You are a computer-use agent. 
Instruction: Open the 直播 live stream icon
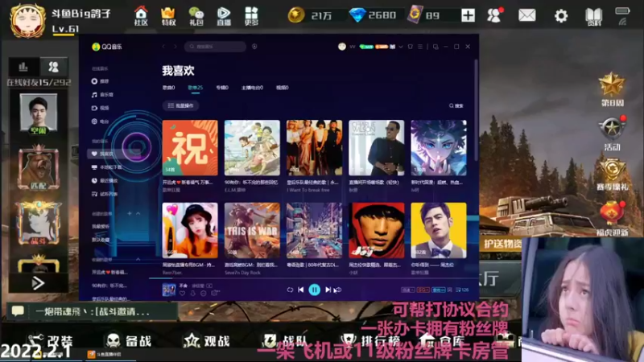224,16
